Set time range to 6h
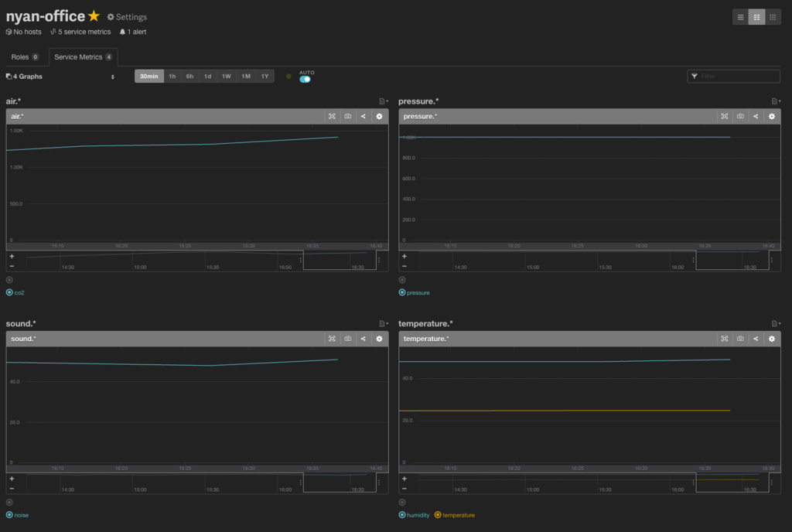 click(189, 77)
